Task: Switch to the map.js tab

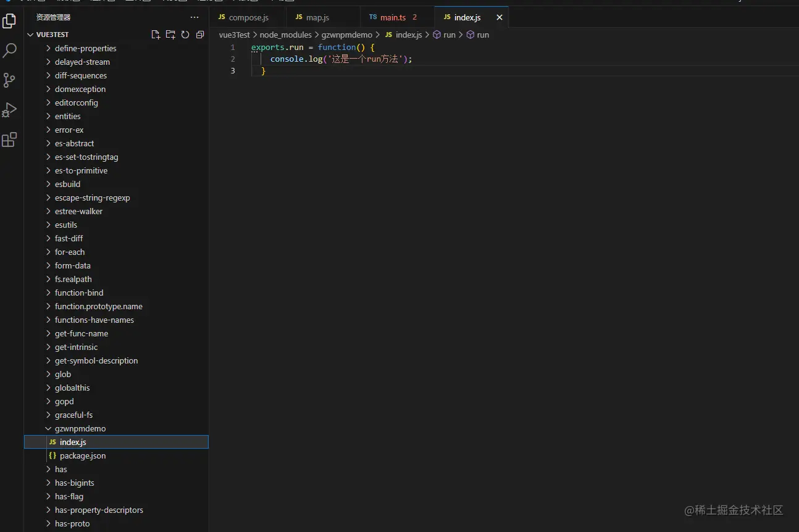Action: click(x=324, y=17)
